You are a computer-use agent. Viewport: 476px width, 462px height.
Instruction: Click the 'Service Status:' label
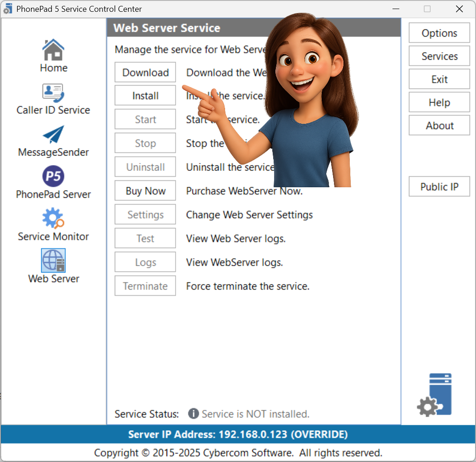(147, 414)
